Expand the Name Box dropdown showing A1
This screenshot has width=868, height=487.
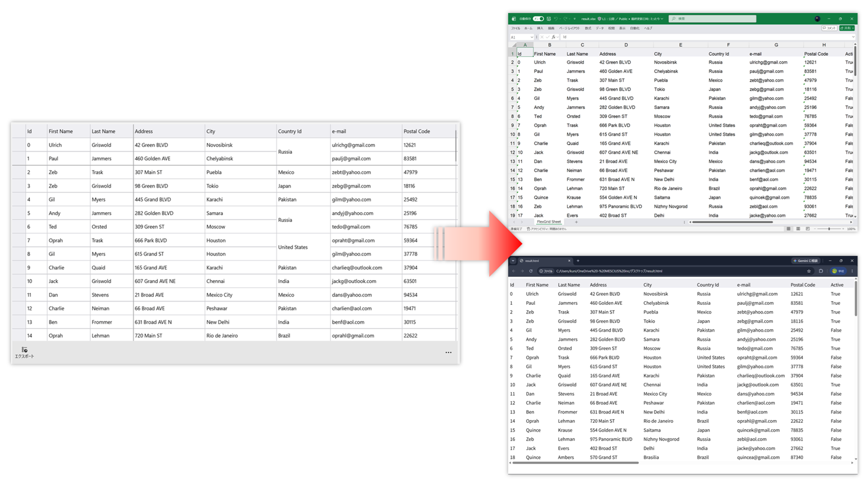coord(532,37)
